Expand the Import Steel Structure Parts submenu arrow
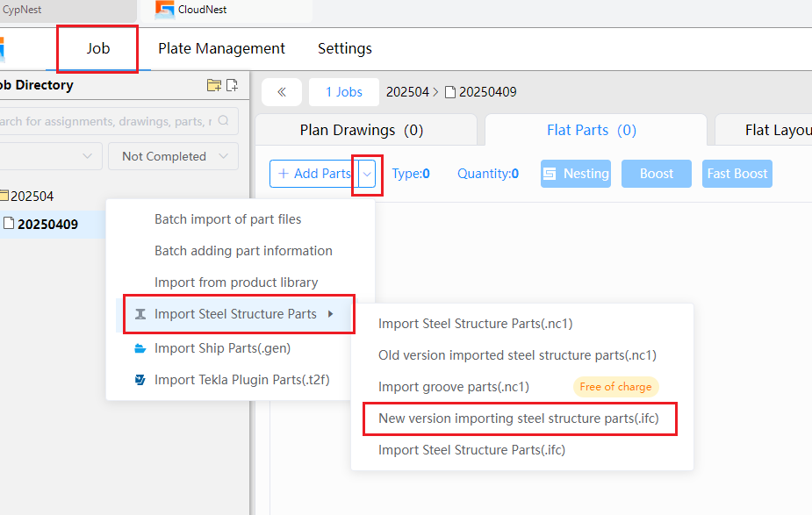The width and height of the screenshot is (812, 515). pyautogui.click(x=330, y=314)
